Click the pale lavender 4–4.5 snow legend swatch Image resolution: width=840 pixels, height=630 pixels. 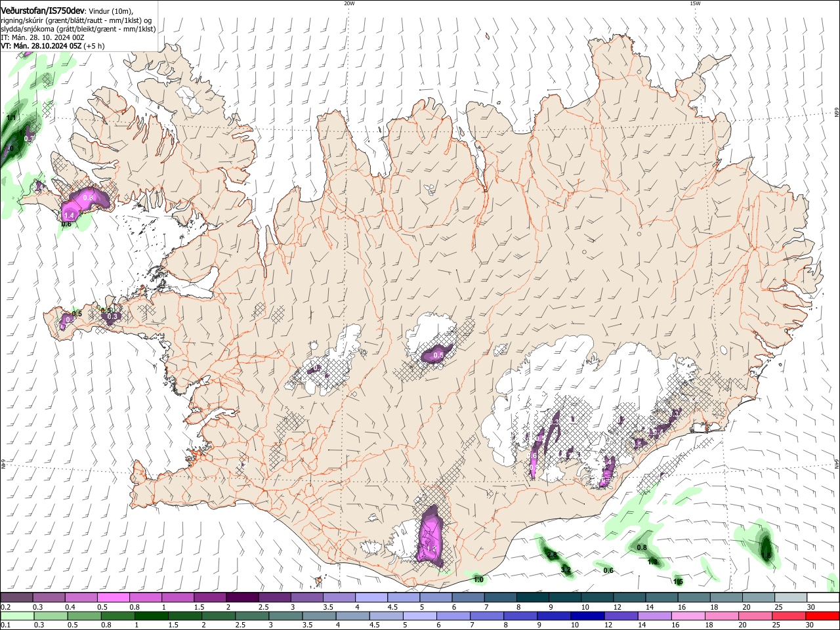coord(371,598)
